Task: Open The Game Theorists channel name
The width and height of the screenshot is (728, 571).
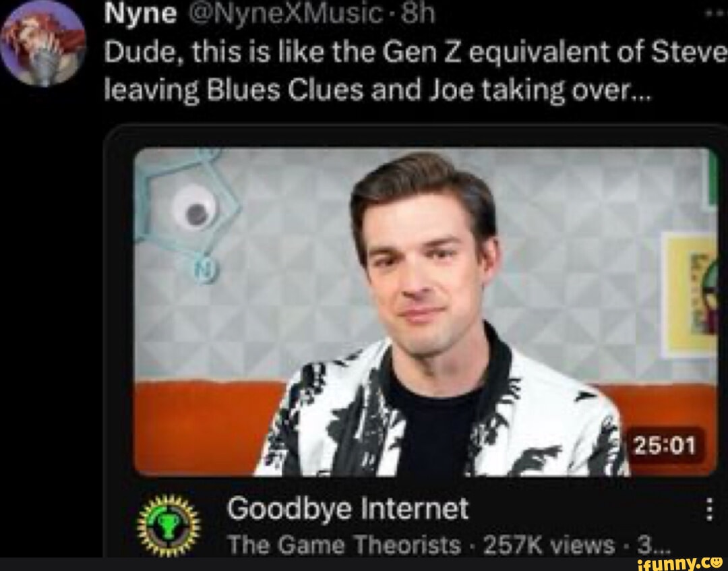Action: point(344,545)
